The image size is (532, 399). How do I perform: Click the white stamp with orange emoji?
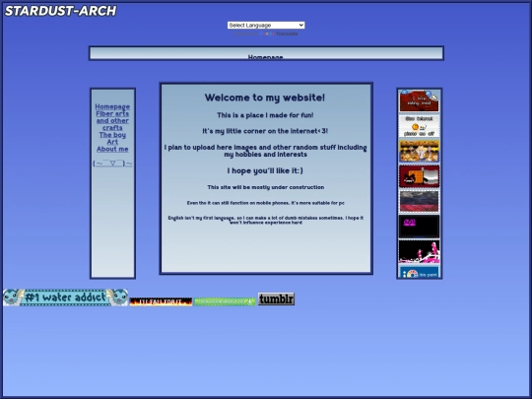coord(419,126)
